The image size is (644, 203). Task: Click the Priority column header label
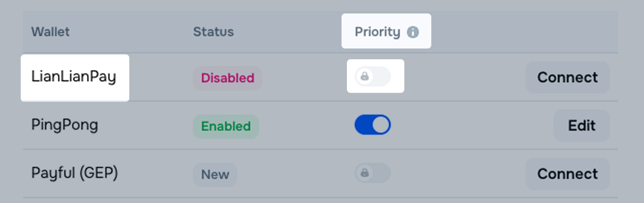[x=377, y=32]
